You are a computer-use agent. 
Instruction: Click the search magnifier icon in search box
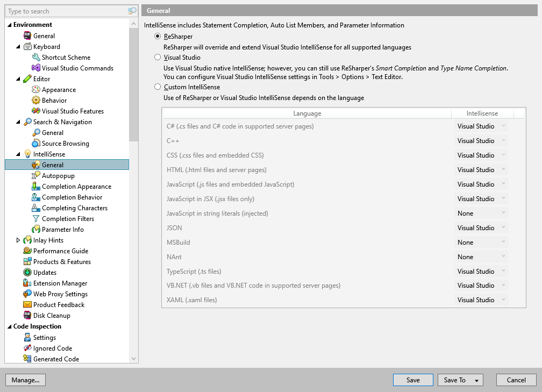click(132, 11)
